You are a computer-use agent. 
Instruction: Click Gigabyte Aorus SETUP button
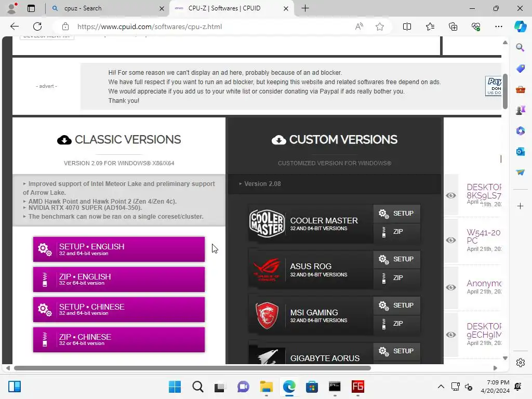click(x=396, y=351)
